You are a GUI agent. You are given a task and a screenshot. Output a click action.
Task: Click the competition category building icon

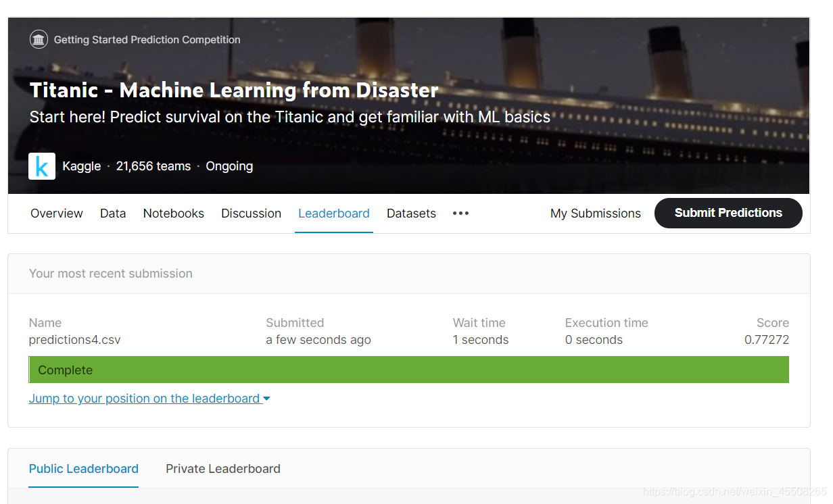(x=39, y=40)
